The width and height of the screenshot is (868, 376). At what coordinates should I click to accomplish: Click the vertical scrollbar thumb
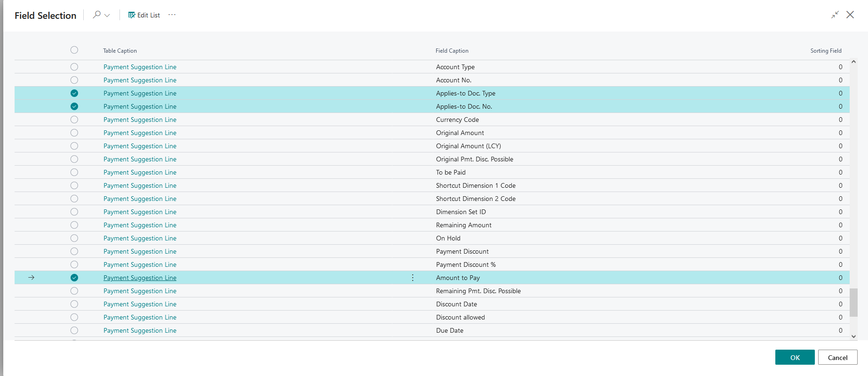[853, 302]
